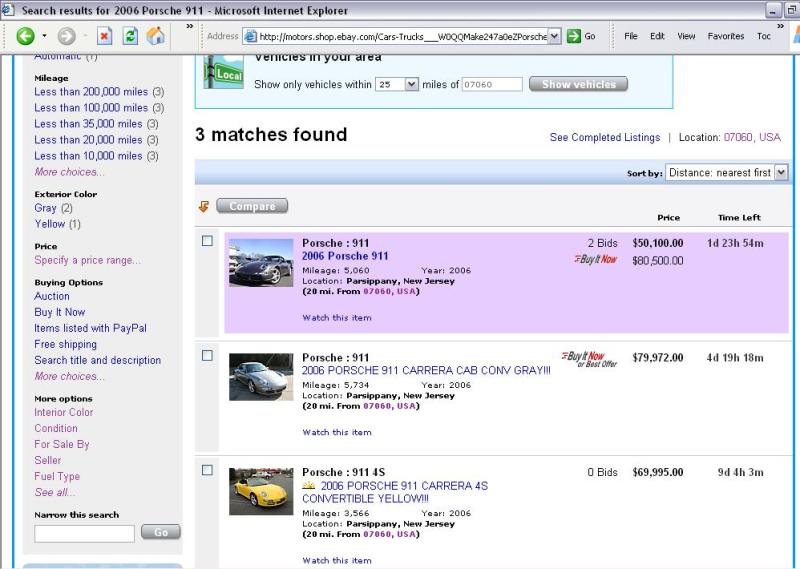Viewport: 800px width, 569px height.
Task: Click the browser Back arrow button
Action: pyautogui.click(x=25, y=36)
